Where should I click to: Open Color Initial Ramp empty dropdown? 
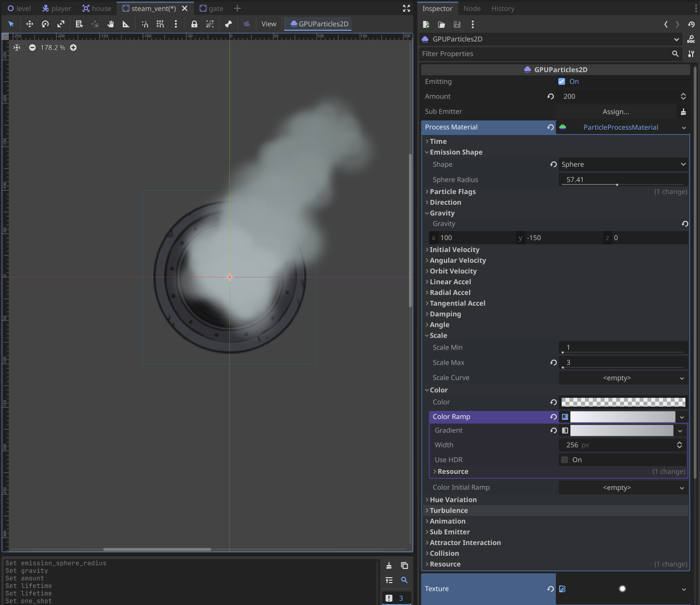[624, 488]
